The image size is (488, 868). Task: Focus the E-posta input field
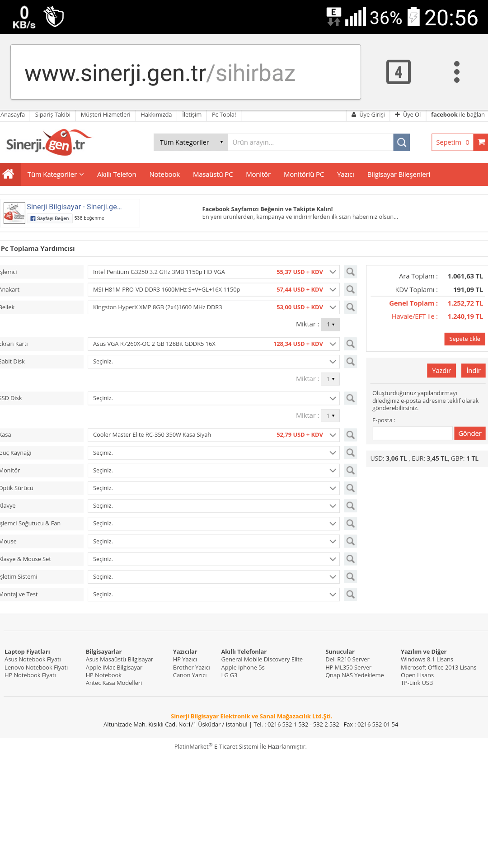coord(413,434)
